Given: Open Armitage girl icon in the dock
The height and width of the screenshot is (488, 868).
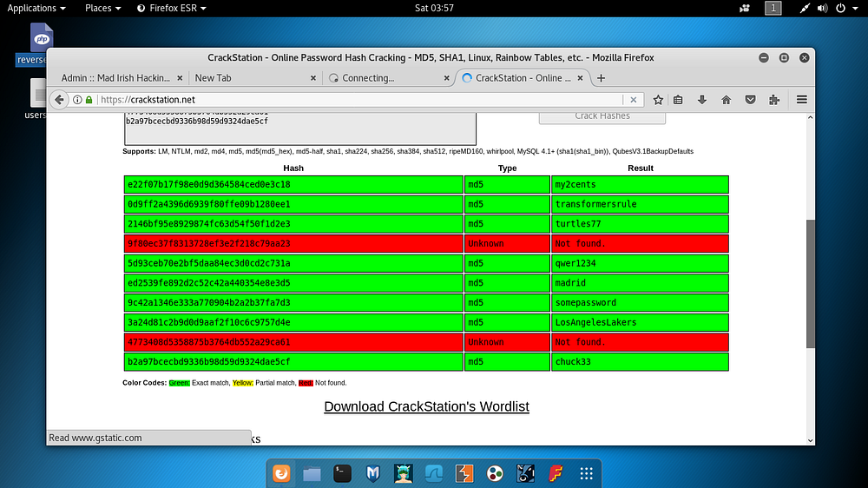Looking at the screenshot, I should (x=404, y=473).
